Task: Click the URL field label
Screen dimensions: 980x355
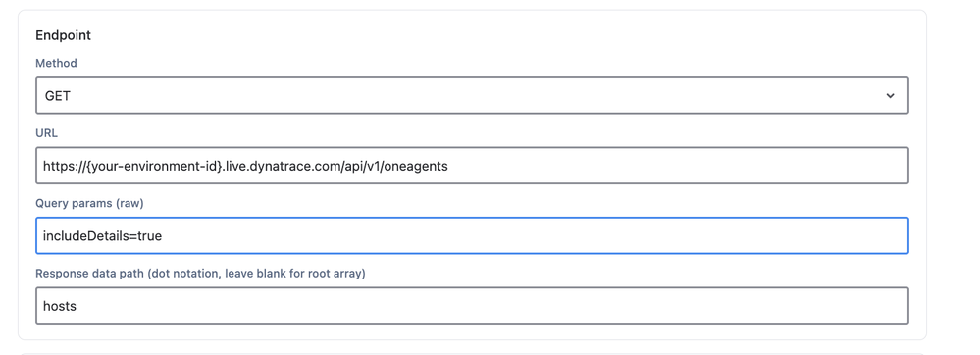Action: point(46,133)
